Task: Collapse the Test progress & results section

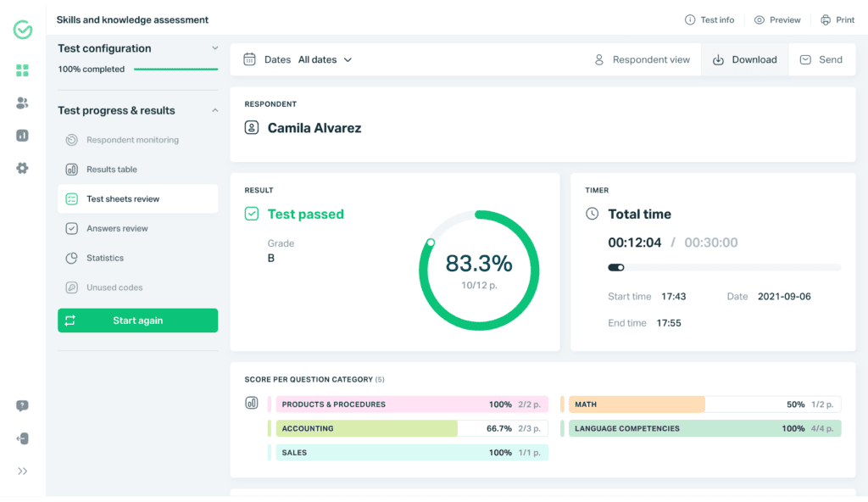Action: click(214, 110)
